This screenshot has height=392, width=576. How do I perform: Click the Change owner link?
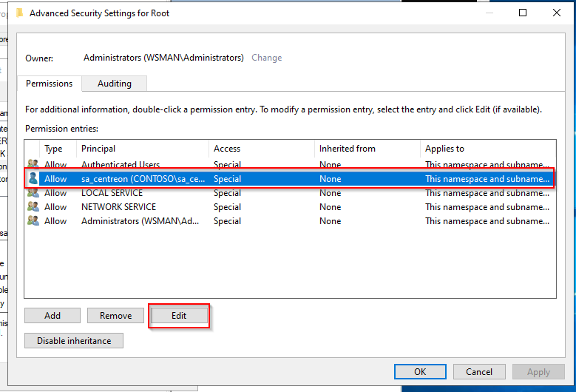click(266, 58)
